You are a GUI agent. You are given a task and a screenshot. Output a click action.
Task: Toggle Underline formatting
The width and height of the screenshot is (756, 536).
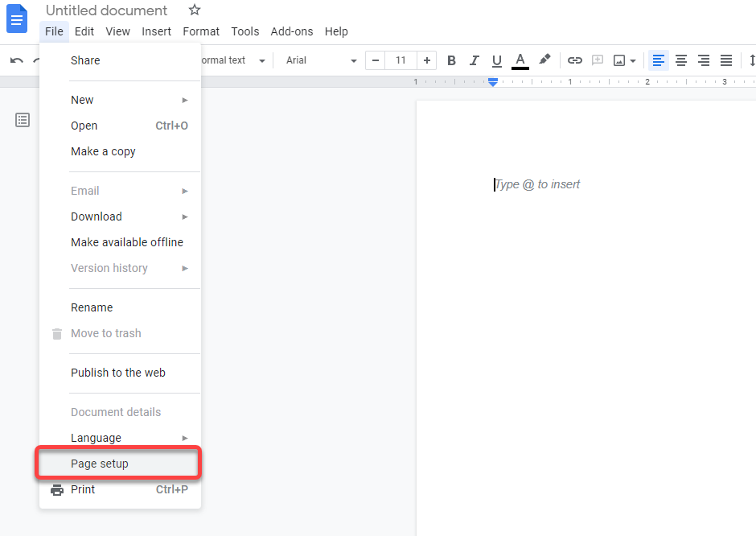tap(496, 60)
